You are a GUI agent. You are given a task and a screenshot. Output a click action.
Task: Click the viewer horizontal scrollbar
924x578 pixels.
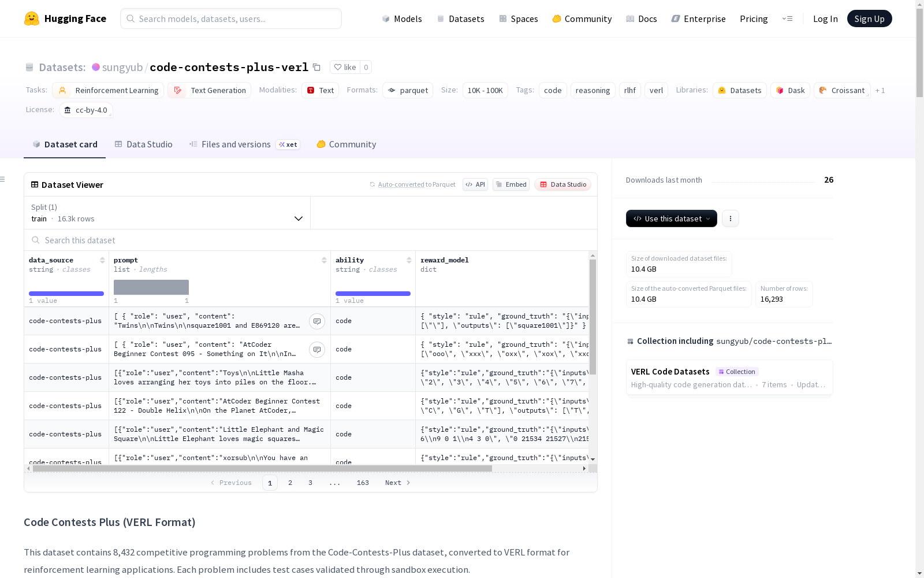tap(262, 469)
